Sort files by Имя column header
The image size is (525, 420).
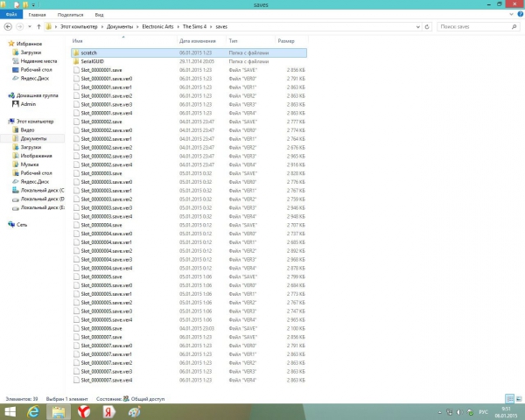[x=78, y=41]
